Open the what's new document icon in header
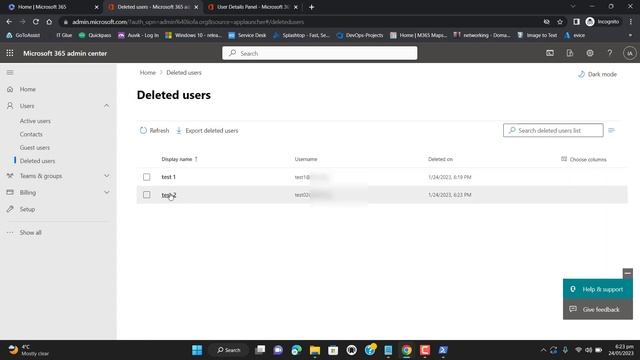Image resolution: width=640 pixels, height=360 pixels. click(x=570, y=53)
